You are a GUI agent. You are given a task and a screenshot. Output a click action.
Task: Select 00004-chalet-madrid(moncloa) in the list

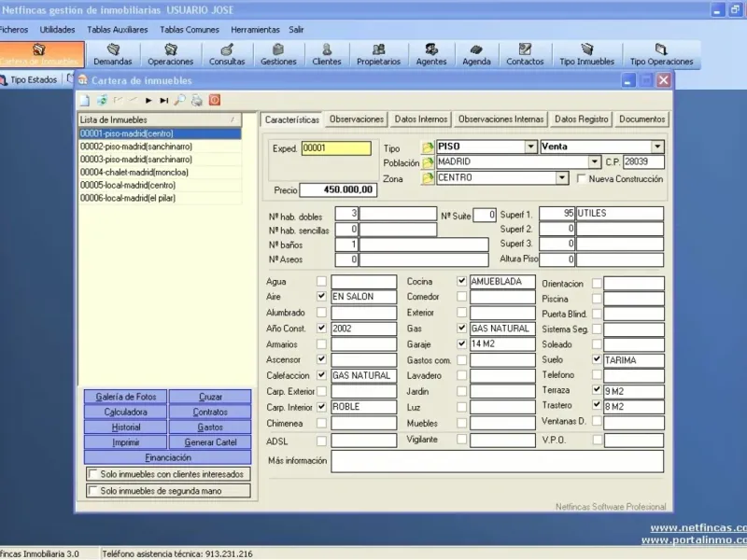[x=134, y=172]
